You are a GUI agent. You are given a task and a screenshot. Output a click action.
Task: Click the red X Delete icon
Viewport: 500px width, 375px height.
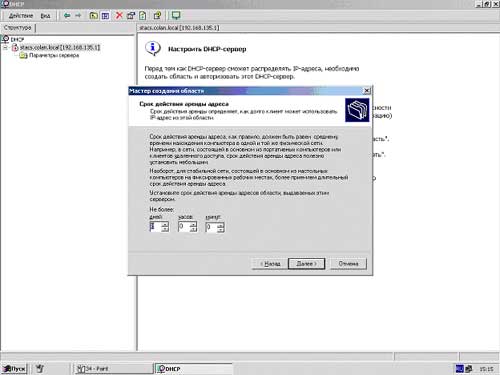(119, 15)
